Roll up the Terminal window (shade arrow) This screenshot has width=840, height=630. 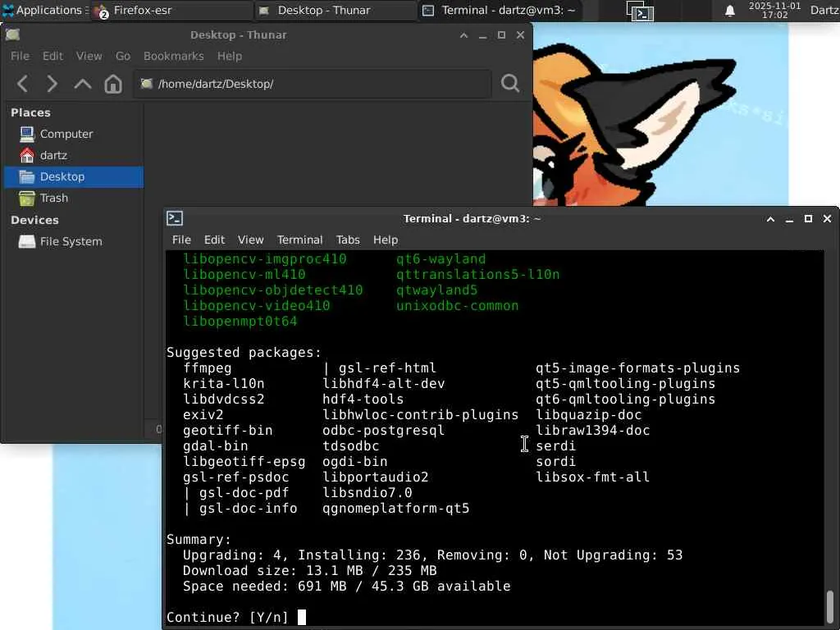[770, 218]
